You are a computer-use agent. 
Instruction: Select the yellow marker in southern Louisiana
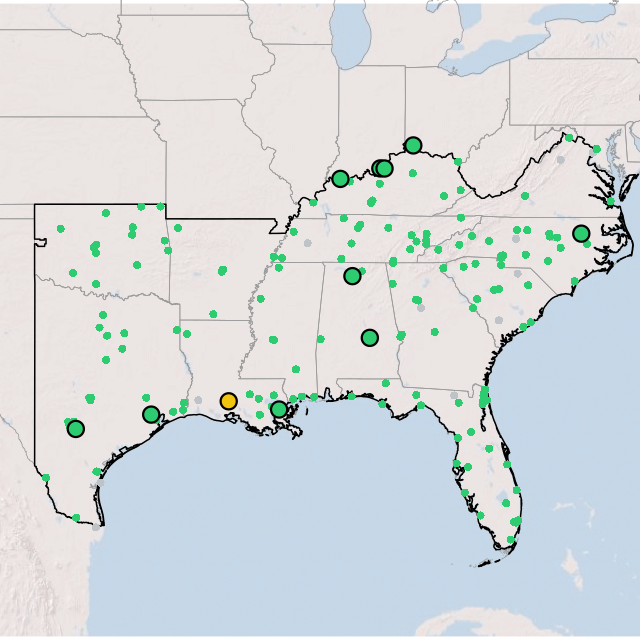(229, 401)
